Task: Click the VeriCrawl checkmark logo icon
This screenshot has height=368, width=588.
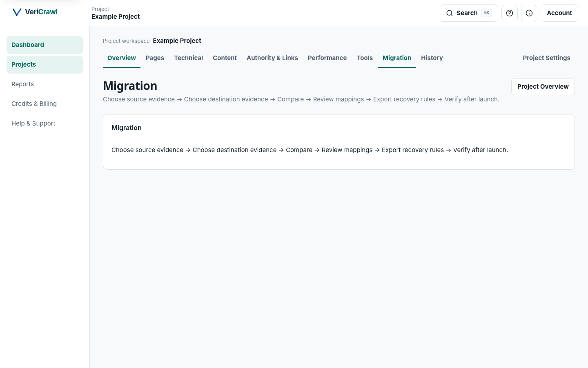Action: coord(17,12)
